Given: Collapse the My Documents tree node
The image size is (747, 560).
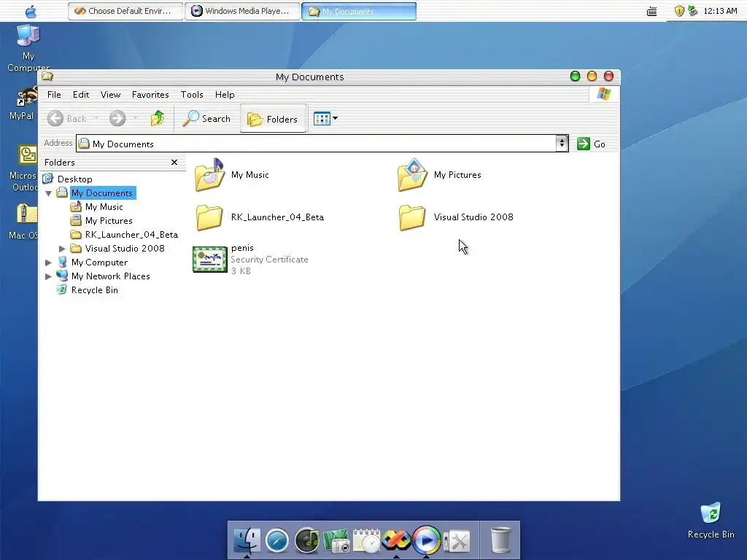Looking at the screenshot, I should (49, 193).
